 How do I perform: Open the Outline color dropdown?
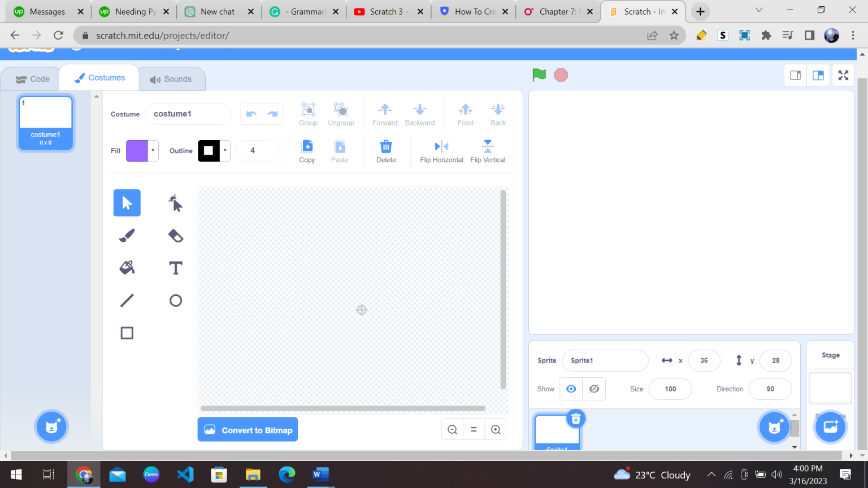225,151
